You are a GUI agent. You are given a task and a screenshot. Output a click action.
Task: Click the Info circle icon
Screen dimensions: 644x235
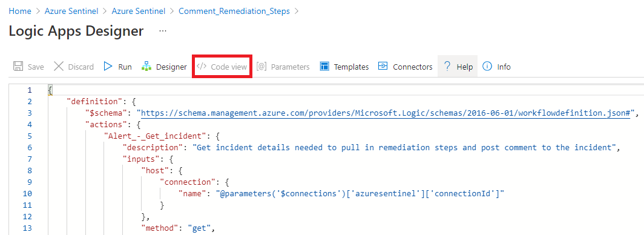point(487,67)
